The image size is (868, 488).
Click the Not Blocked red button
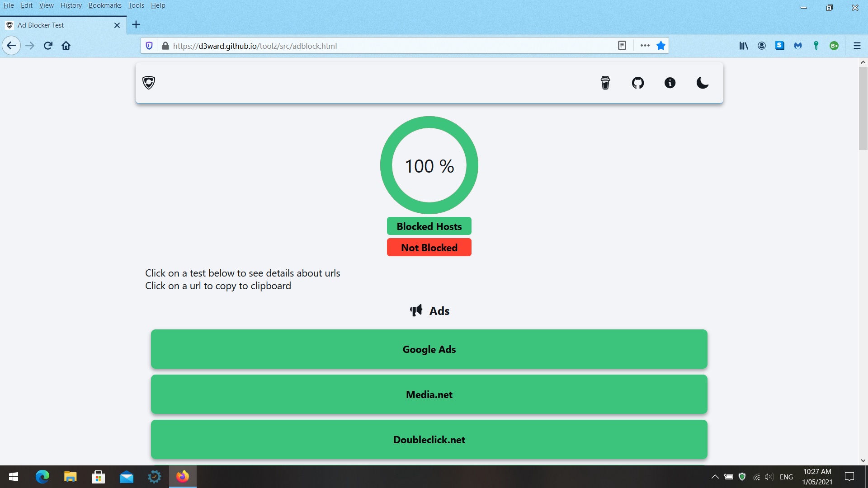pos(429,248)
